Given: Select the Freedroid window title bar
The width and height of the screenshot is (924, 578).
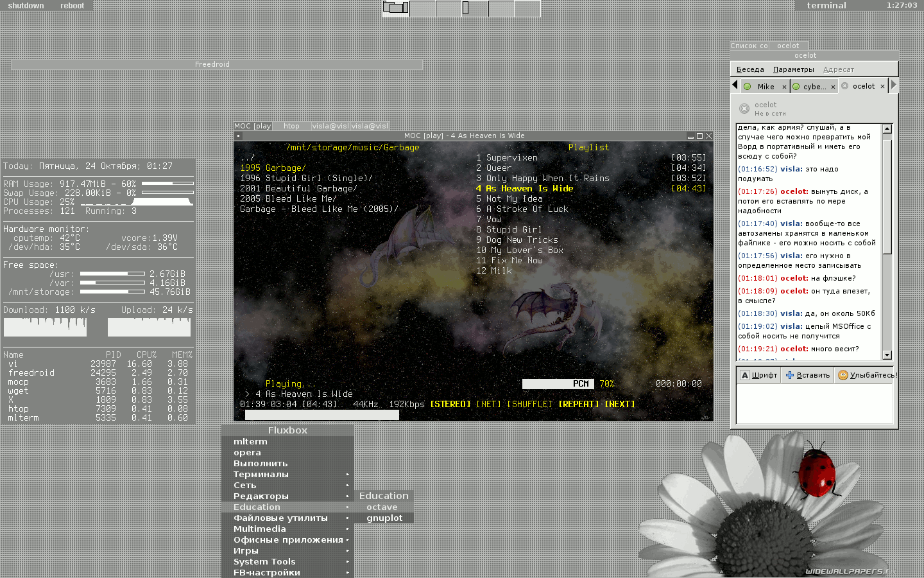Looking at the screenshot, I should click(x=217, y=64).
